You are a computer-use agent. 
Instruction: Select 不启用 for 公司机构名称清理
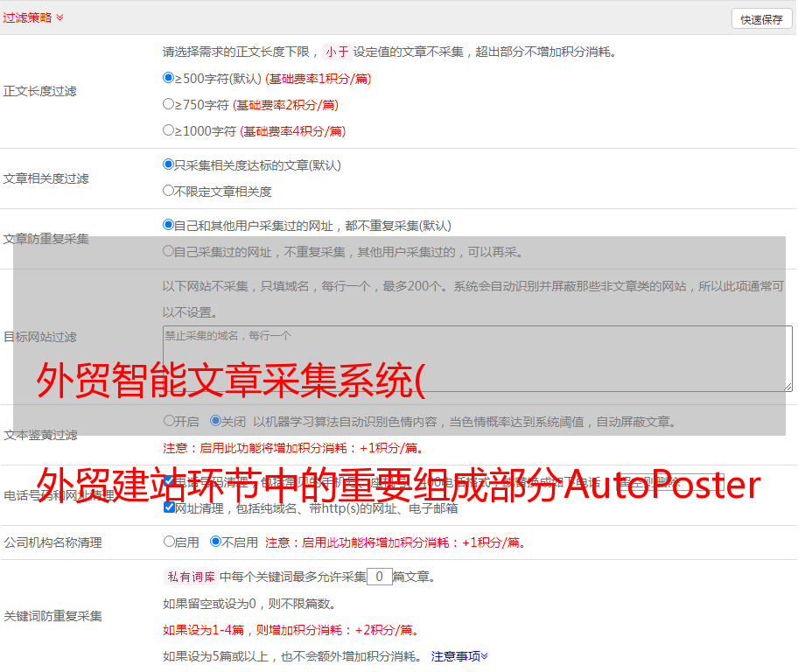pyautogui.click(x=215, y=541)
